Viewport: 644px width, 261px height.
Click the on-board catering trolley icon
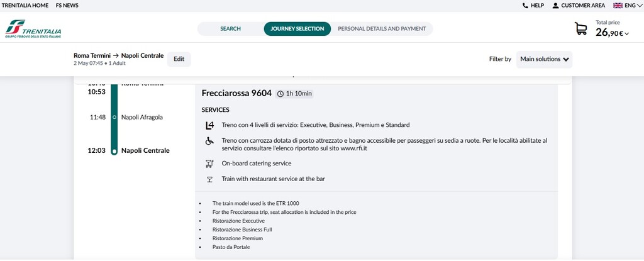click(x=209, y=164)
